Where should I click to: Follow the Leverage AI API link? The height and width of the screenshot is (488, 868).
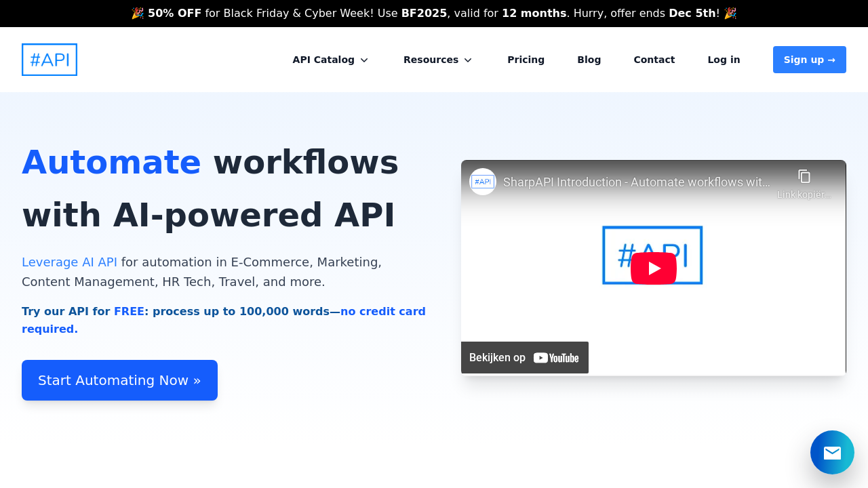click(x=69, y=262)
